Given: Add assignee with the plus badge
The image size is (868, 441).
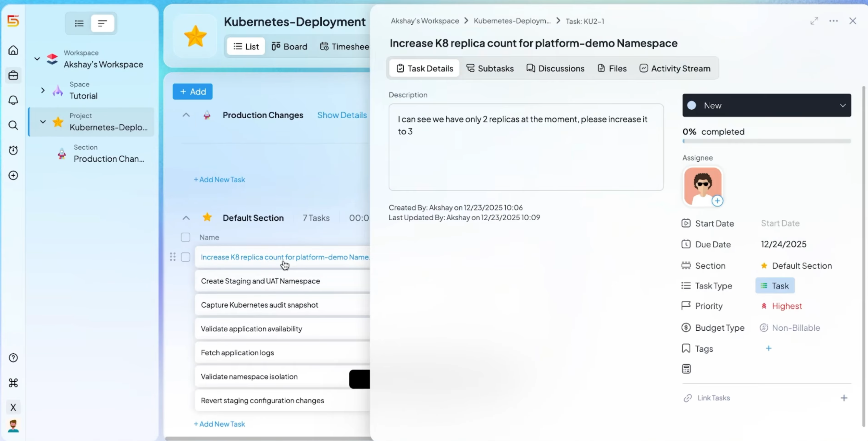Looking at the screenshot, I should pos(717,201).
